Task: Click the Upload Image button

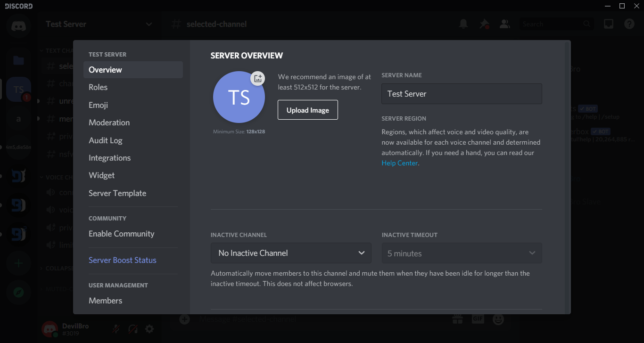Action: 308,110
